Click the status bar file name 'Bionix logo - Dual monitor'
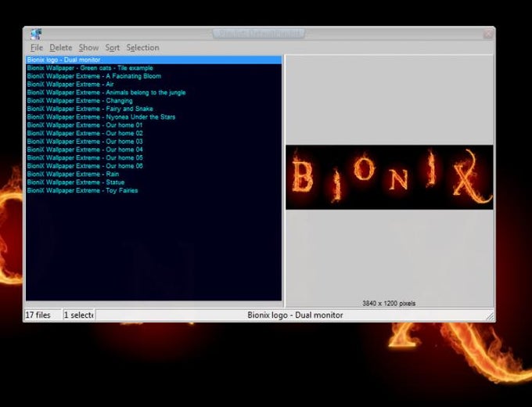 pyautogui.click(x=295, y=315)
